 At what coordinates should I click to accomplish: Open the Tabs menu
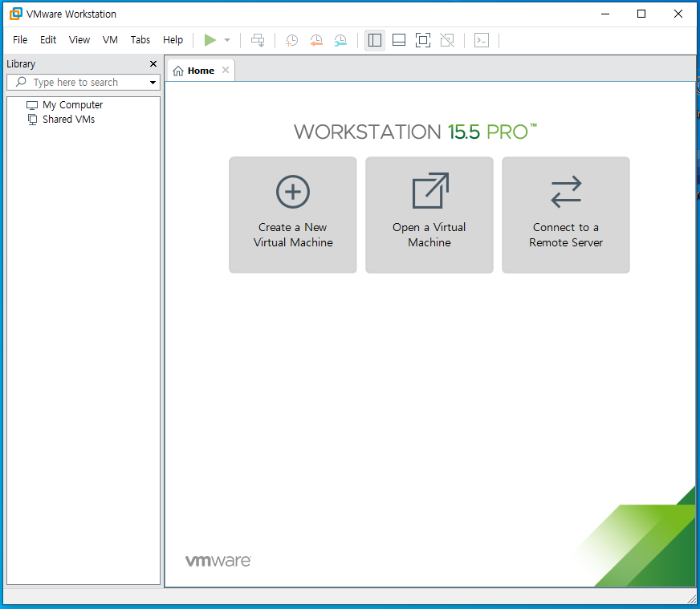140,39
